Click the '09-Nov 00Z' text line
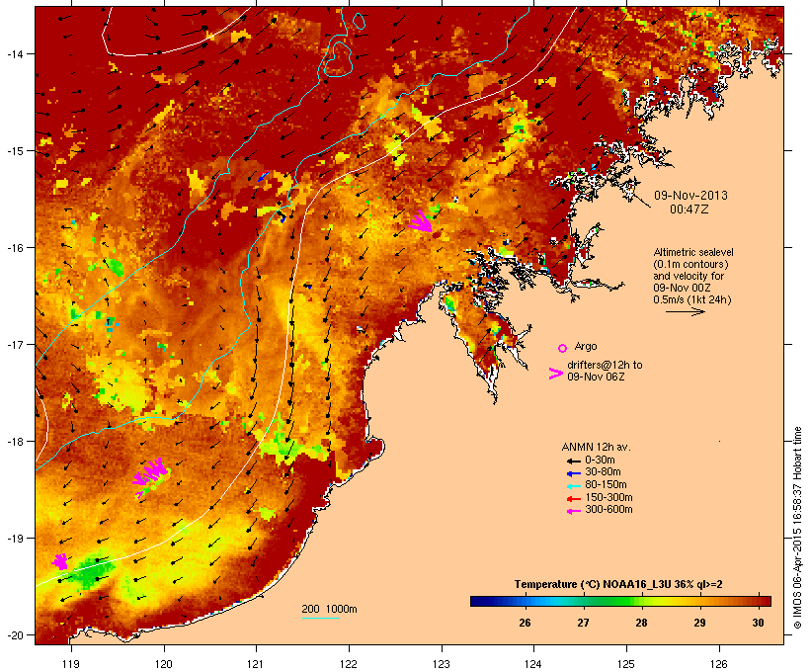 [682, 288]
